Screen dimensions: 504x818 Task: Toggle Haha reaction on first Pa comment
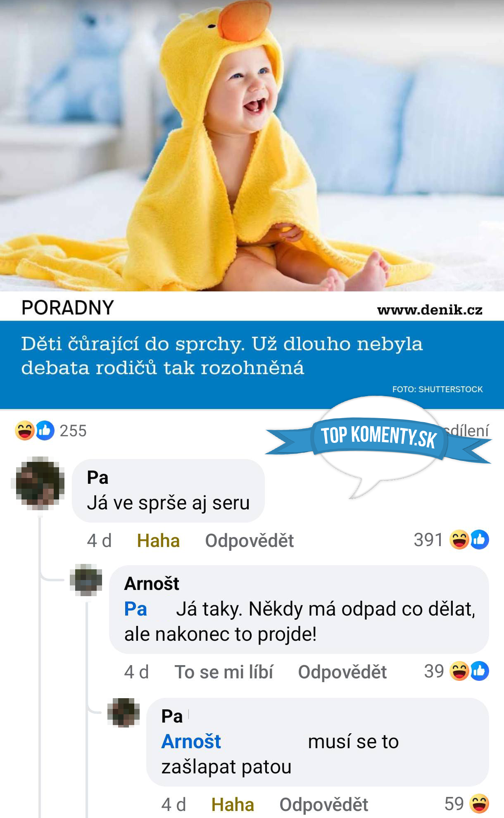[x=158, y=540]
